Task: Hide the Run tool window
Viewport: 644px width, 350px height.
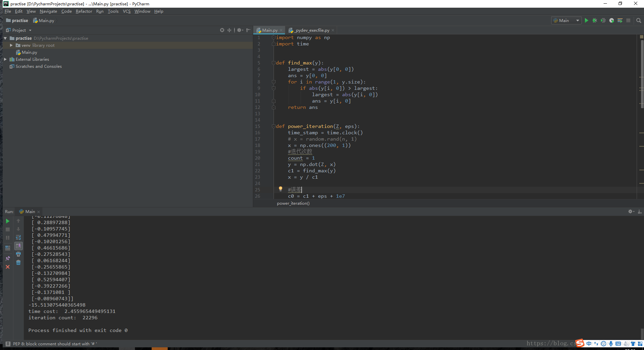Action: [x=639, y=211]
